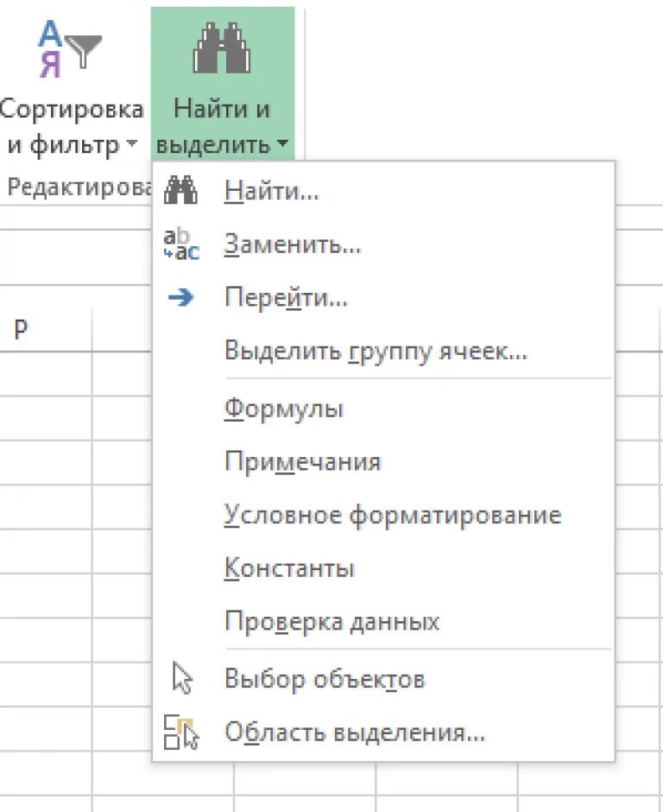Image resolution: width=663 pixels, height=812 pixels.
Task: Click the Сортировка и фильтр sort-filter icon
Action: [x=70, y=49]
